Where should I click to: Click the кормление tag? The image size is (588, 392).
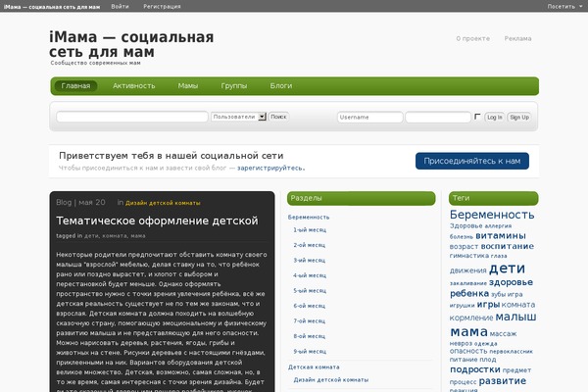(471, 318)
